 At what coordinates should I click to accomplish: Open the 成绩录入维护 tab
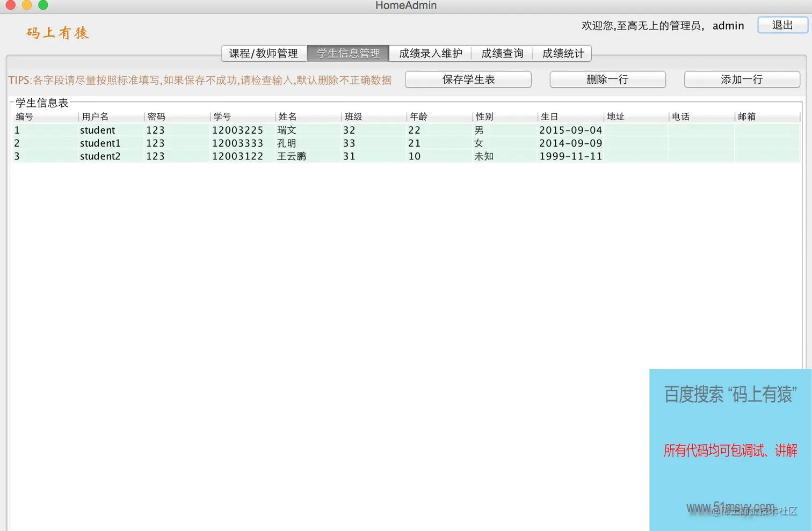431,53
